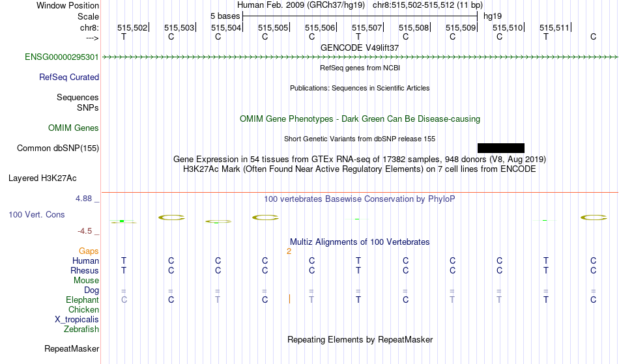Click the ENSG00000295301 gene label
This screenshot has width=619, height=364.
tap(62, 57)
